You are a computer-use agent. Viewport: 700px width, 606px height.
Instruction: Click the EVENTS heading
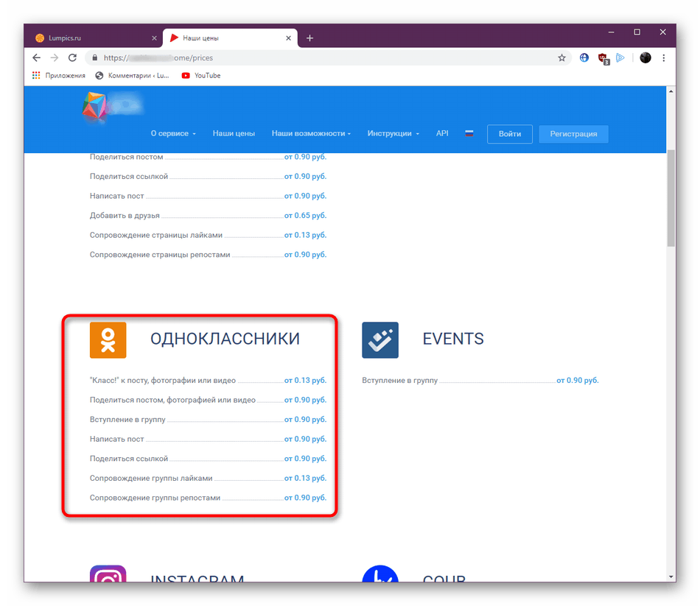pyautogui.click(x=453, y=339)
